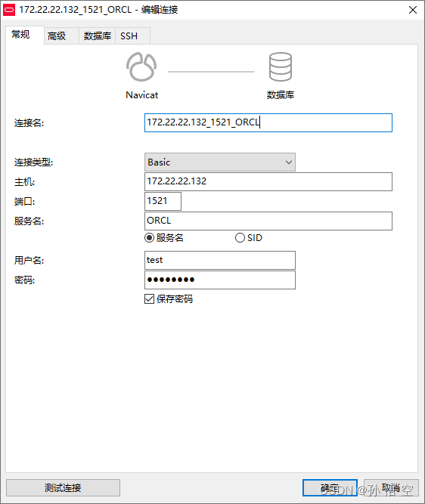Screen dimensions: 425x504
Task: Click the Navicat text label
Action: (x=142, y=94)
